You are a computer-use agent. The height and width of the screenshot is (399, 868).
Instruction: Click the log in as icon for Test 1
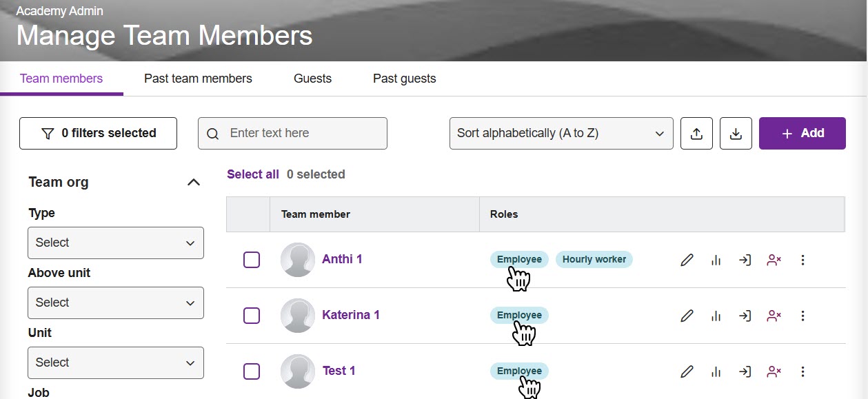pos(745,371)
